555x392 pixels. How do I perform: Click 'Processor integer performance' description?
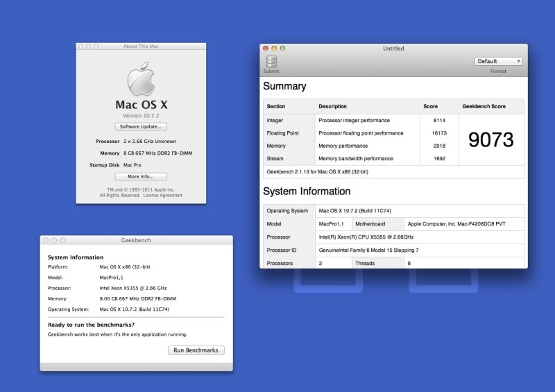(354, 121)
